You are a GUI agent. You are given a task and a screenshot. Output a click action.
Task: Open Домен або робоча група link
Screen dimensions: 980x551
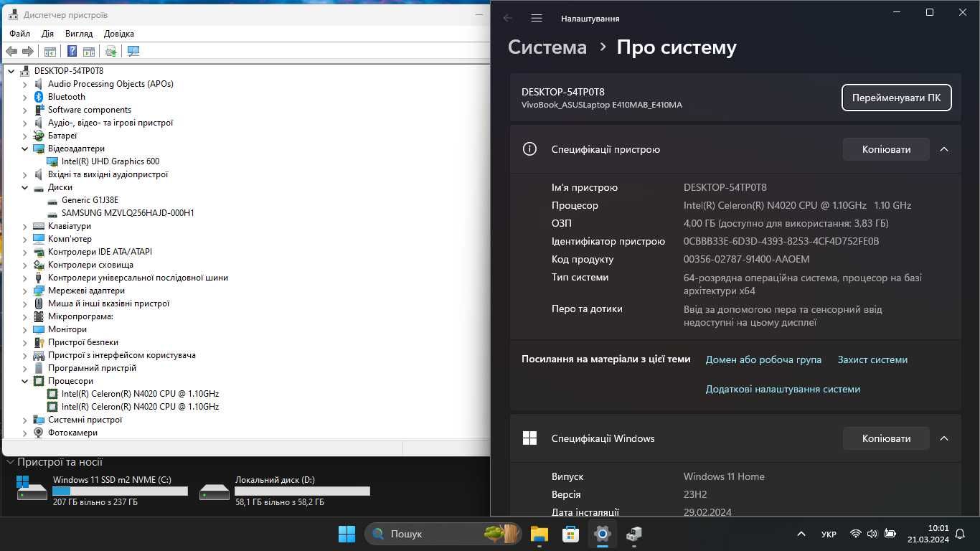tap(763, 359)
